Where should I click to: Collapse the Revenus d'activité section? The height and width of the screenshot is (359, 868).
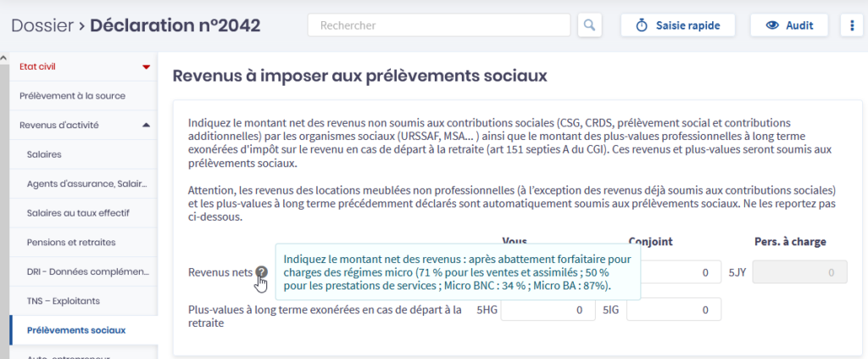146,125
